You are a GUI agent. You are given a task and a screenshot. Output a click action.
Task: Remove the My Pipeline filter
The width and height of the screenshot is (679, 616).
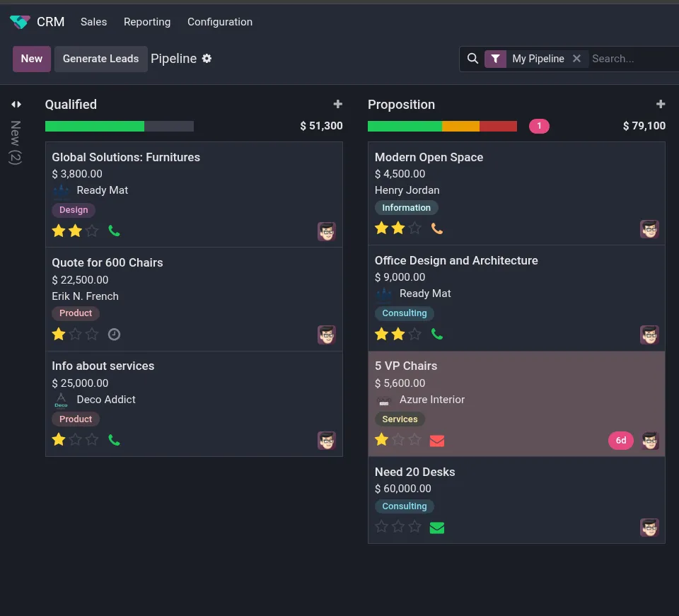tap(576, 59)
